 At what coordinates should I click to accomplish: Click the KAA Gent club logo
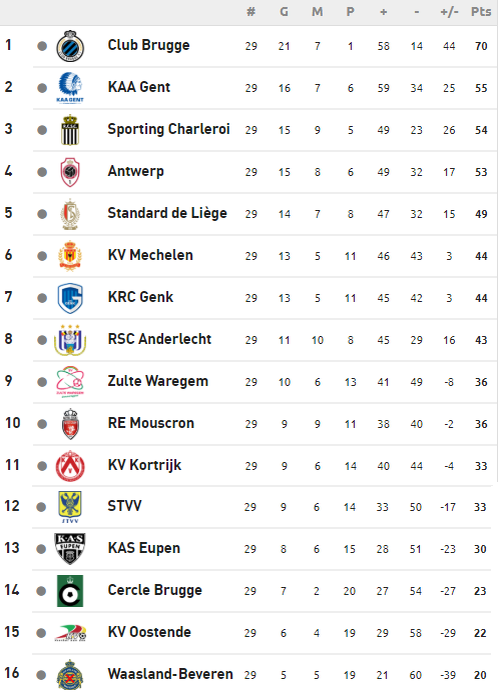point(70,87)
